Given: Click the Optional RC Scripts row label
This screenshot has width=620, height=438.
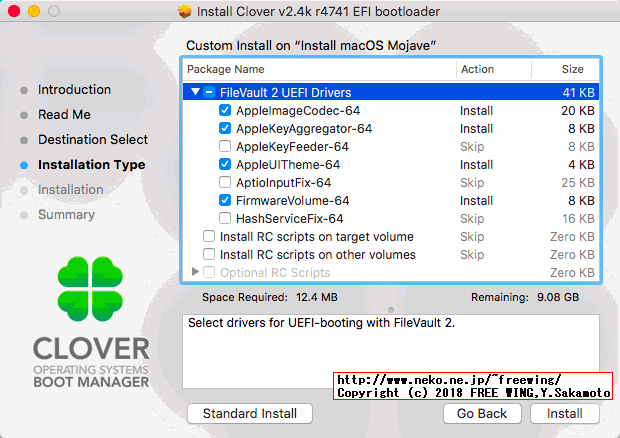Looking at the screenshot, I should (275, 272).
